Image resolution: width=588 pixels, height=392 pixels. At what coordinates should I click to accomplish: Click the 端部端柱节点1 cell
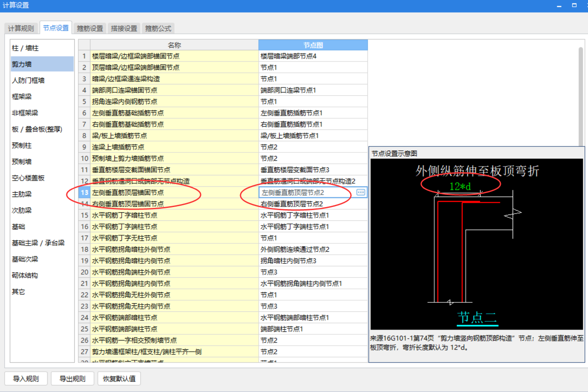313,329
